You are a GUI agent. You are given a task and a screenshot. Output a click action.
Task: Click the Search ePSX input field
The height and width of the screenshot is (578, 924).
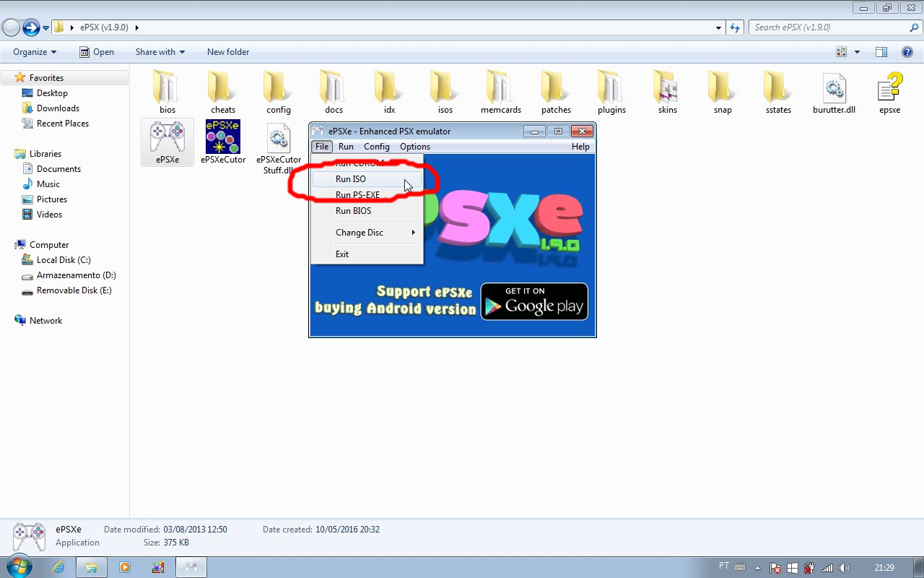pyautogui.click(x=829, y=27)
